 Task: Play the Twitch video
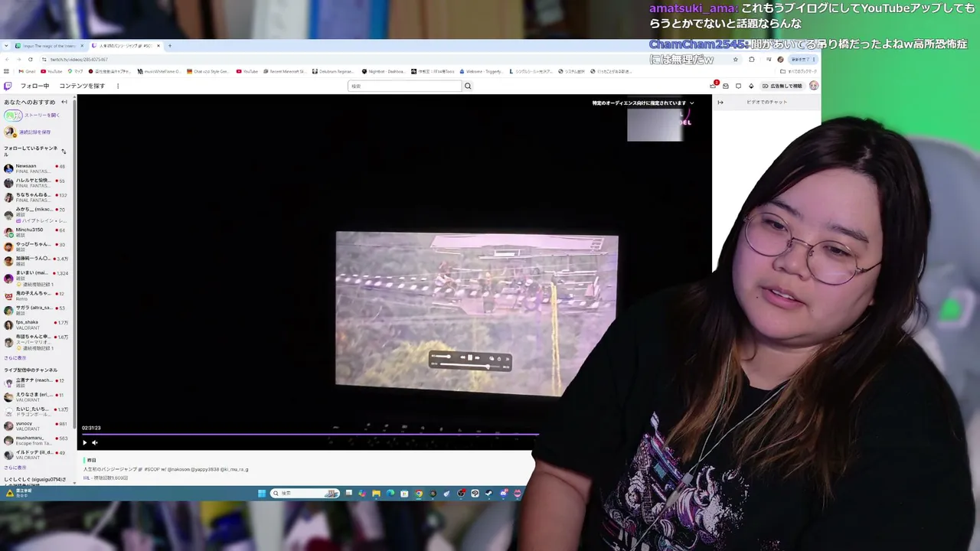(x=85, y=442)
